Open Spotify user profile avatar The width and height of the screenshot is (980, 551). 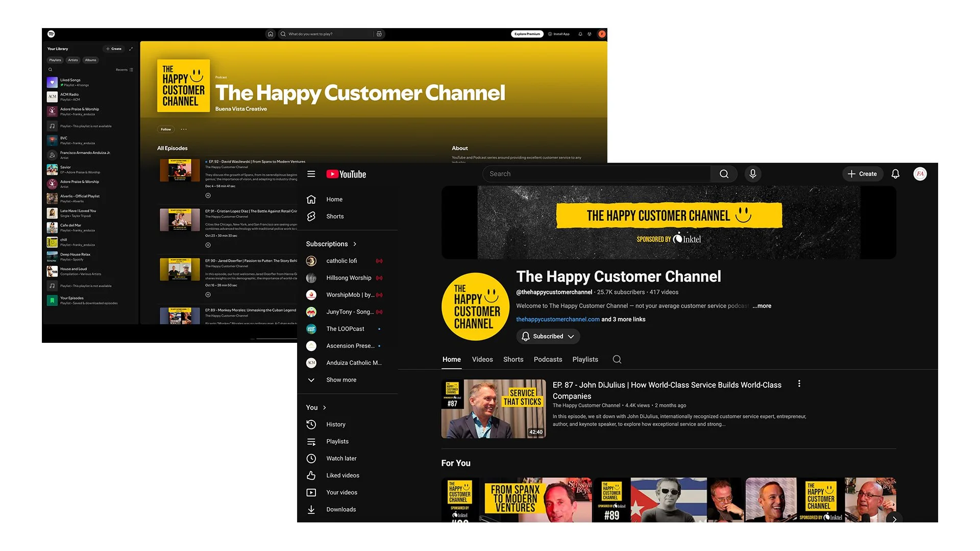(x=602, y=34)
